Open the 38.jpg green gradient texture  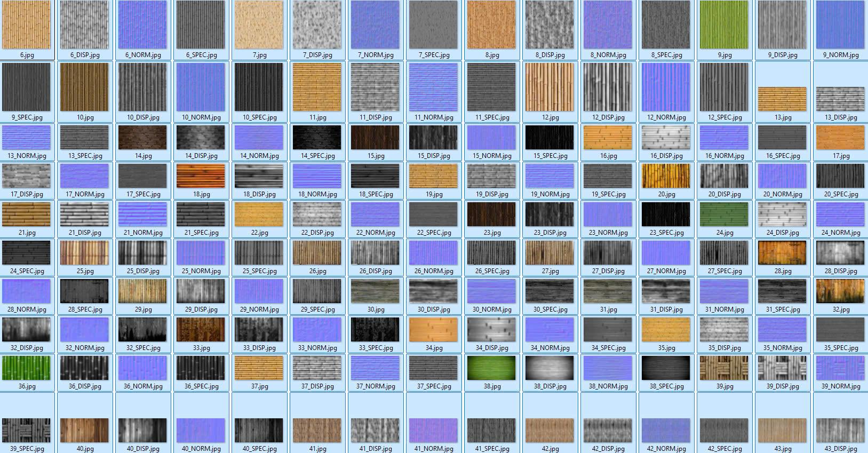pos(491,368)
